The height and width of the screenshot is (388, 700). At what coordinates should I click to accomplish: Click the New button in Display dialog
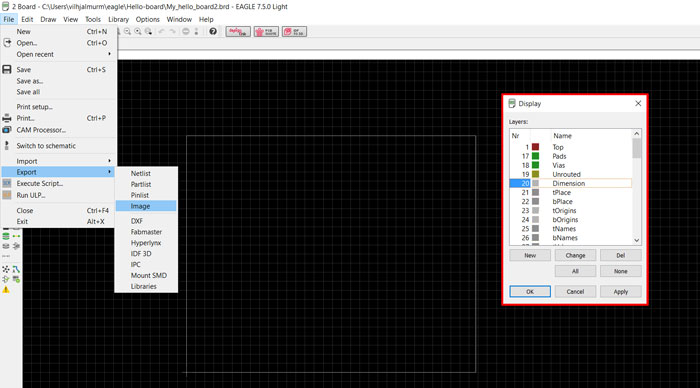click(530, 255)
